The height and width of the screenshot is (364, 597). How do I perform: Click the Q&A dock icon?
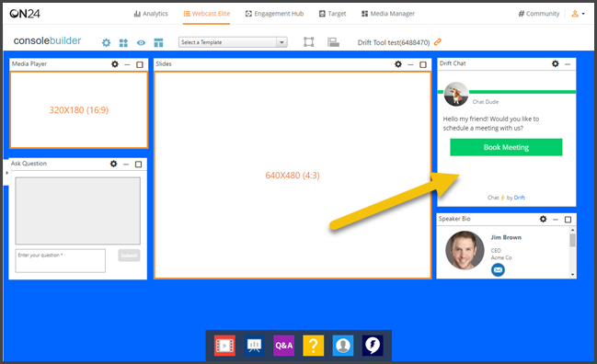click(x=283, y=346)
